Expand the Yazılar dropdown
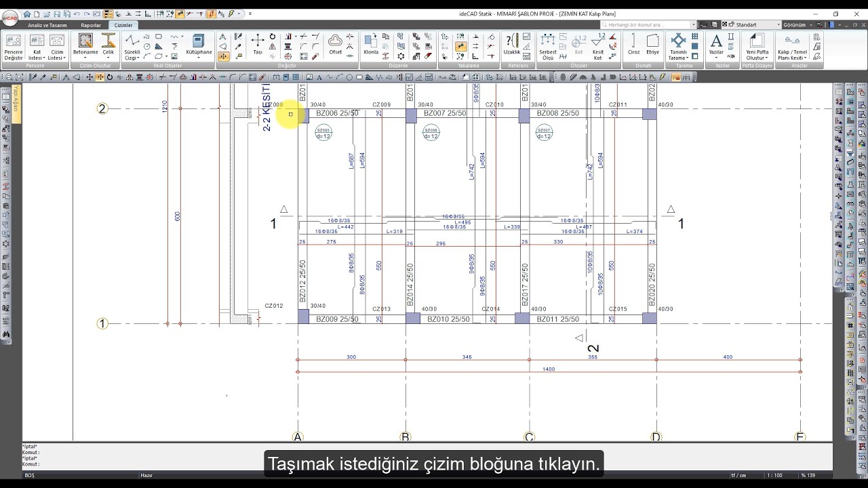868x488 pixels. [x=716, y=47]
